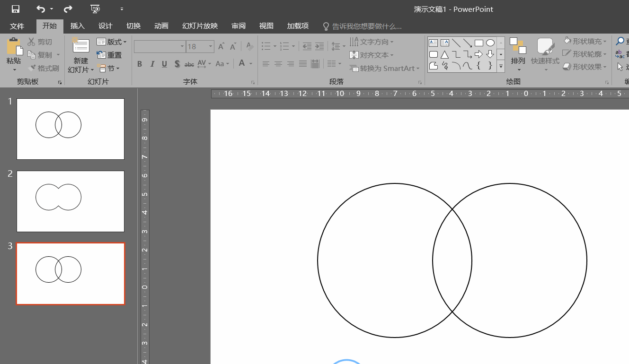The image size is (629, 364).
Task: Select the rectangle shape in shapes gallery
Action: (479, 43)
